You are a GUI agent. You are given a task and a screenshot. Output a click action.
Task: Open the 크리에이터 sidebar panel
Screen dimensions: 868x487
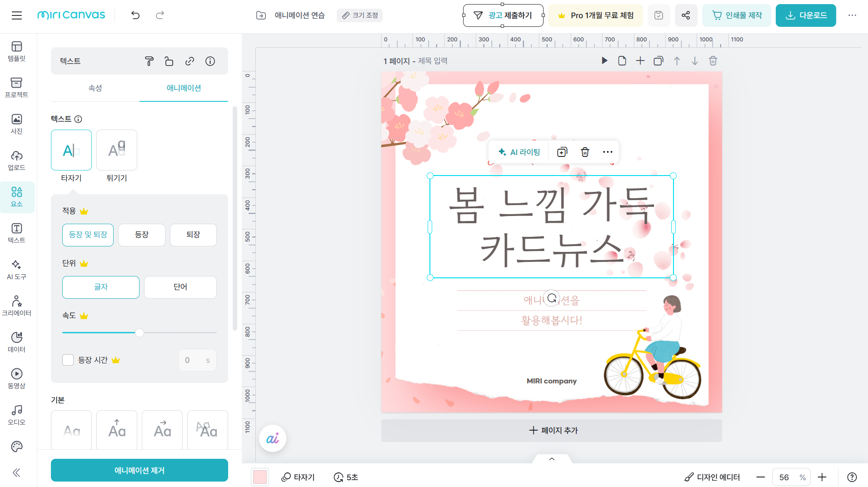pyautogui.click(x=17, y=306)
